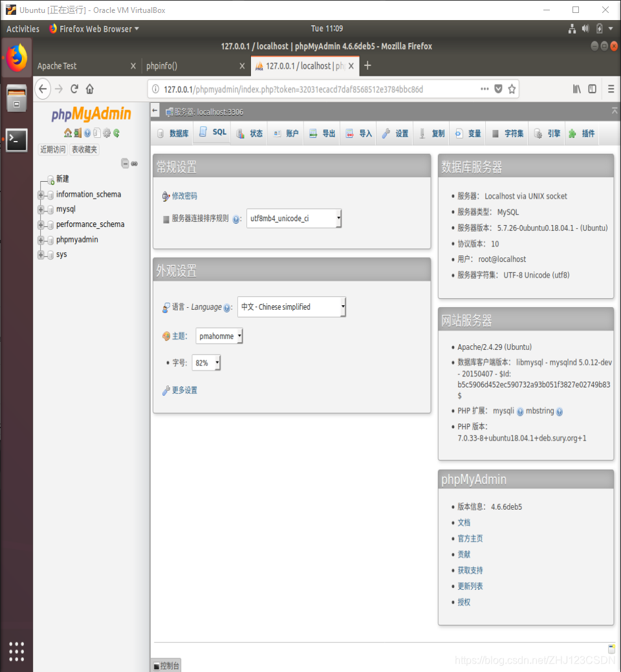Launch Terminal from Ubuntu dock
The height and width of the screenshot is (672, 621).
(x=16, y=140)
